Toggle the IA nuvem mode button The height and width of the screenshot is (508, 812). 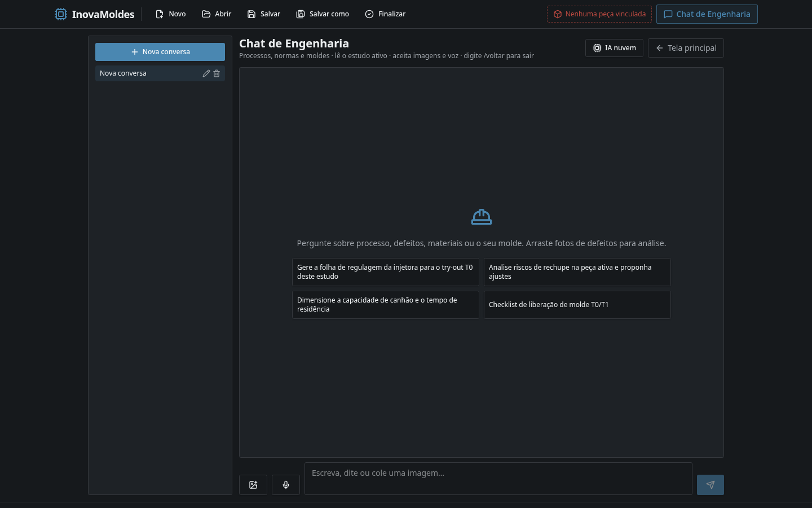click(614, 48)
